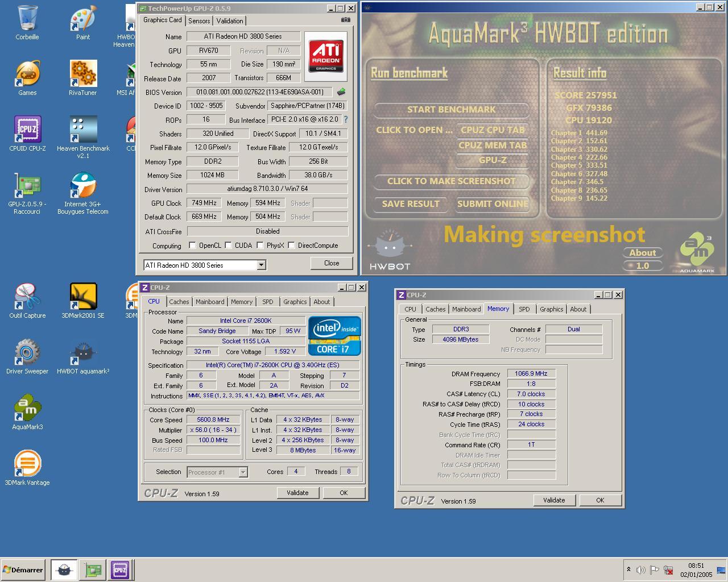728x582 pixels.
Task: Launch the AquaMark3 desktop icon
Action: [27, 413]
